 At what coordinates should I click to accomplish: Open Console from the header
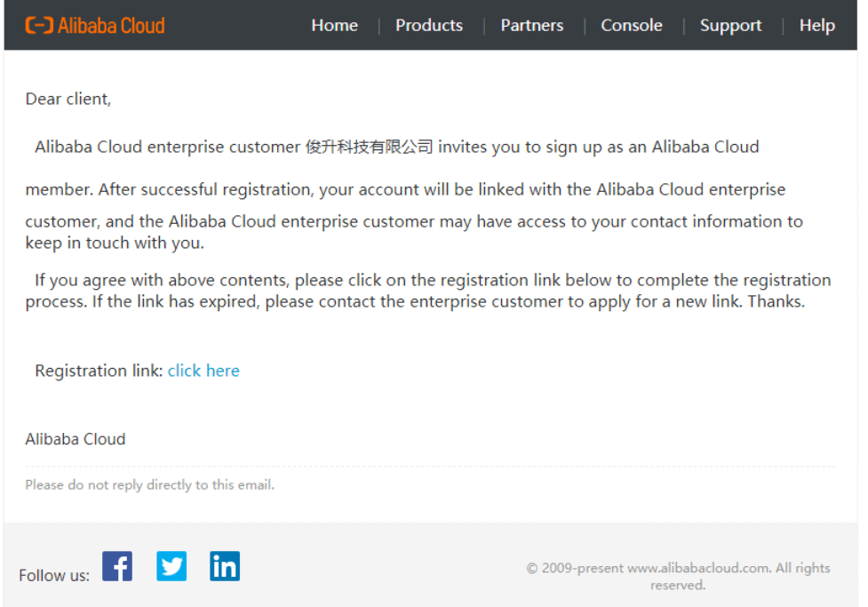tap(632, 26)
